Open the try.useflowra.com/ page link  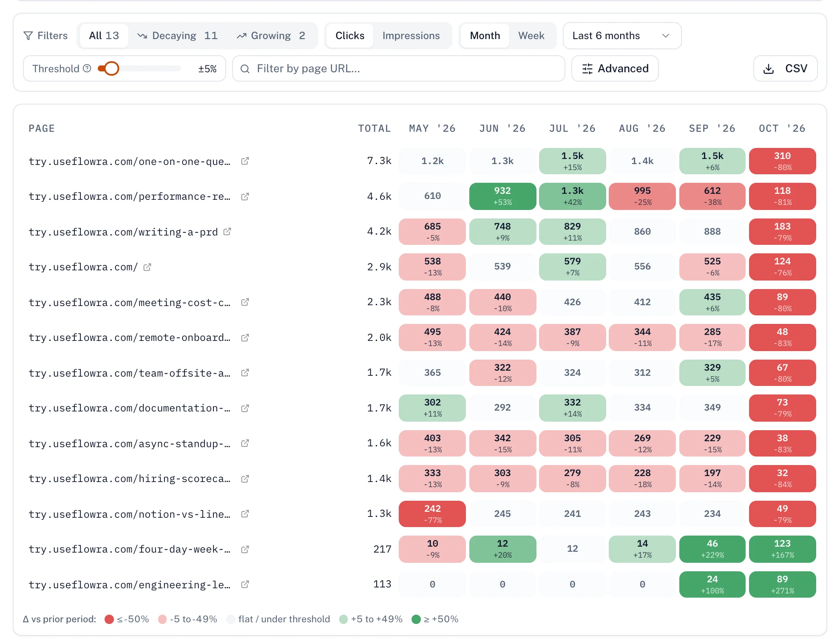83,267
